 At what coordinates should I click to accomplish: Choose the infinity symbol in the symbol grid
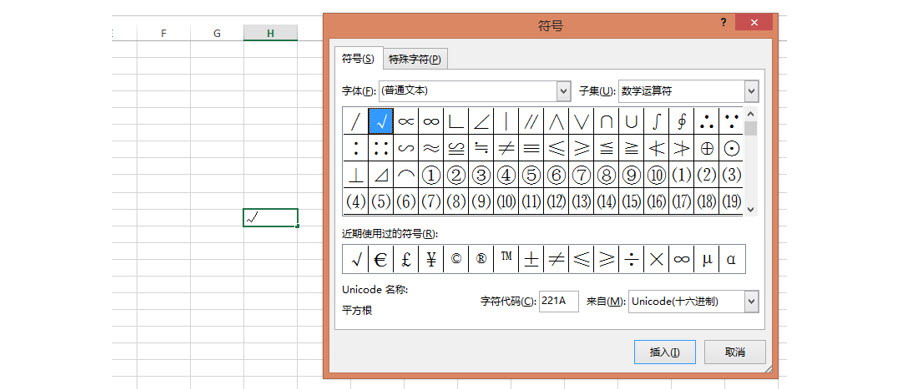tap(431, 121)
